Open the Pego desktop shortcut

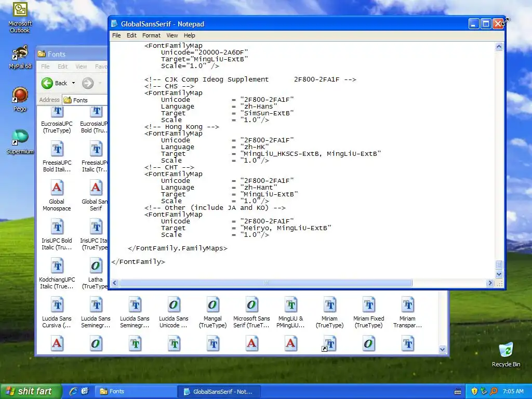(20, 99)
